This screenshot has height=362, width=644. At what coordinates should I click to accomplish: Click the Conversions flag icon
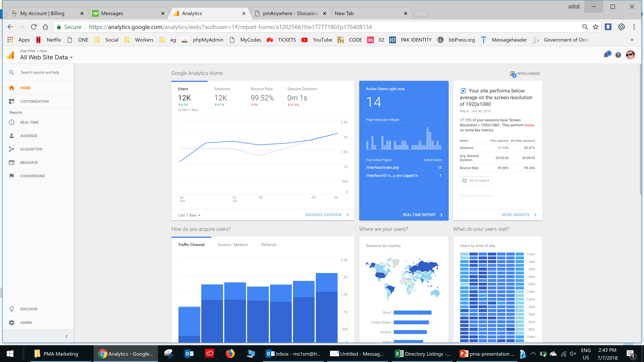pos(12,176)
